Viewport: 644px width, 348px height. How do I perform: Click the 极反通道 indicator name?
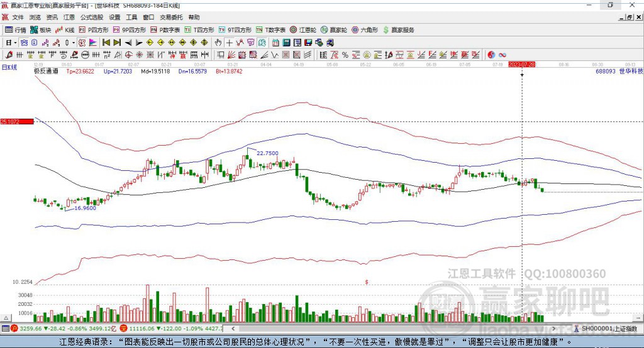(46, 71)
